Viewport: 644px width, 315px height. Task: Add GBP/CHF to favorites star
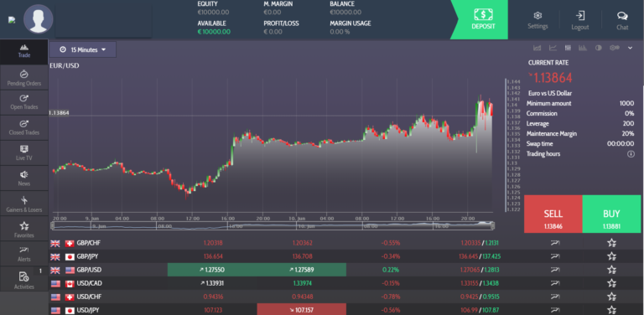point(611,243)
